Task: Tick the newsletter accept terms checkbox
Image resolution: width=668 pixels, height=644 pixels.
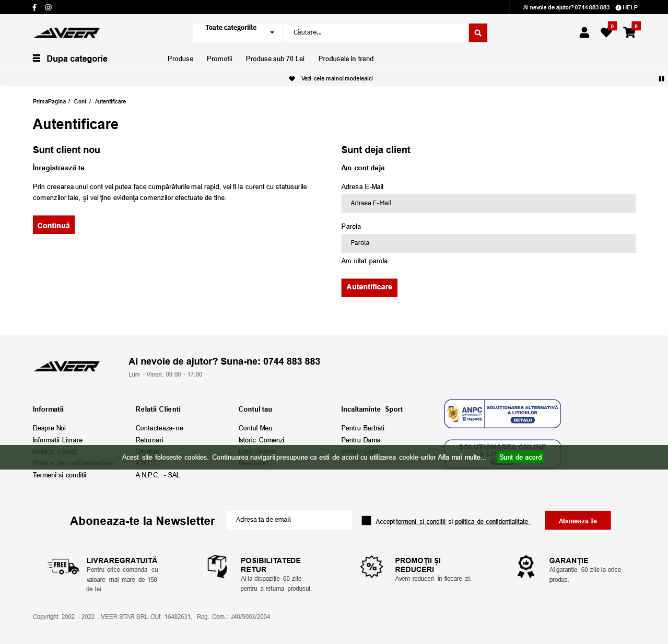Action: click(366, 521)
